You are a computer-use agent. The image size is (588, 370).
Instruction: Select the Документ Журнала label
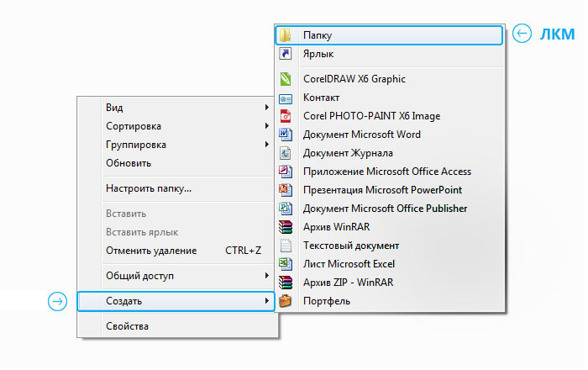(x=348, y=154)
